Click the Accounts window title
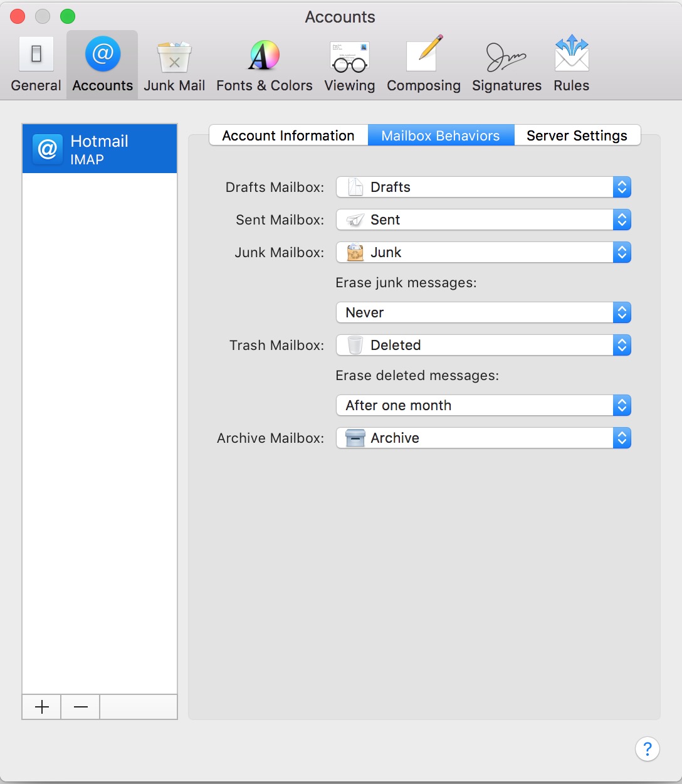Screen dimensions: 682x784 (x=340, y=17)
